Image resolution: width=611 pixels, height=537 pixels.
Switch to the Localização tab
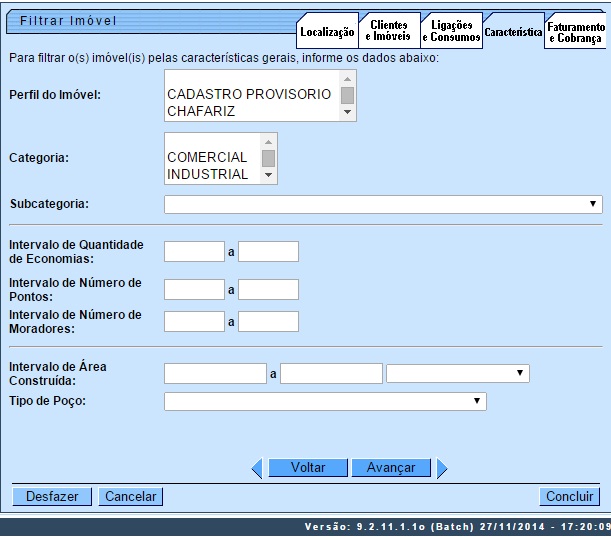327,32
